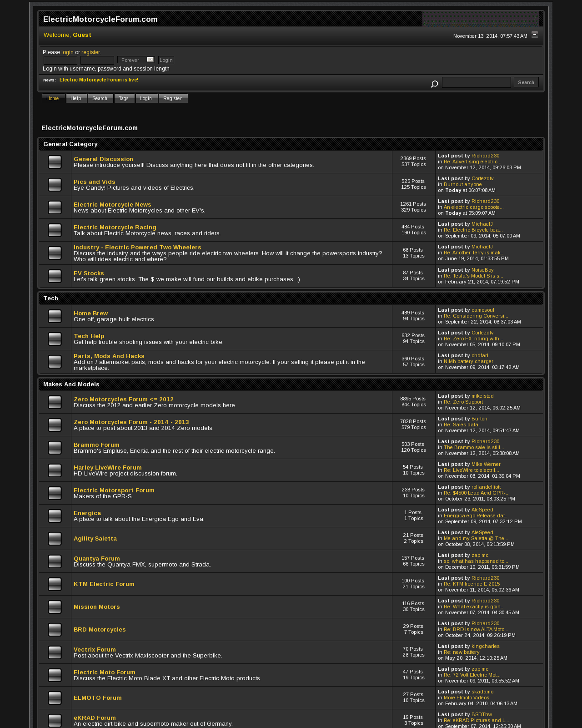This screenshot has height=728, width=582.
Task: Click the board icon beside Tech Help
Action: [55, 339]
